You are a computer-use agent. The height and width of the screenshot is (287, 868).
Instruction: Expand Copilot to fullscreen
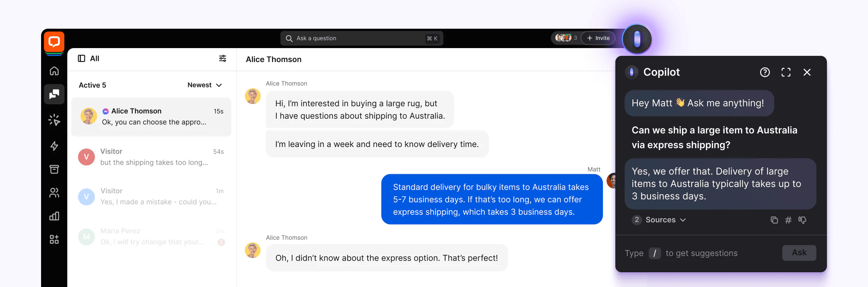coord(786,72)
